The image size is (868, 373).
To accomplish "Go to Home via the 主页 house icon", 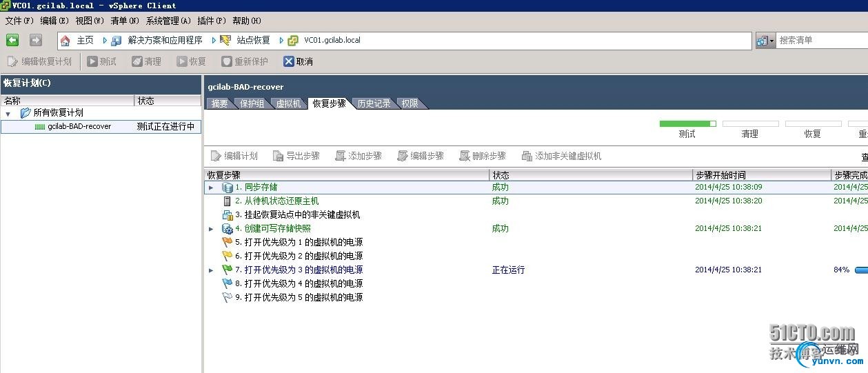I will coord(65,41).
